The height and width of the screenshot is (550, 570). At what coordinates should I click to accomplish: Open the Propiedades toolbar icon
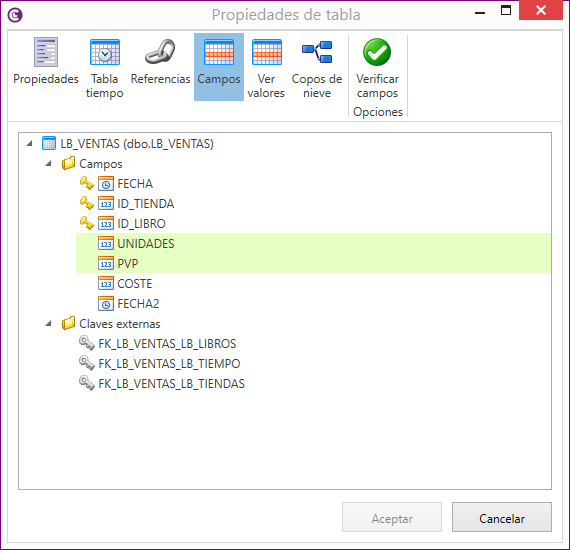click(46, 52)
